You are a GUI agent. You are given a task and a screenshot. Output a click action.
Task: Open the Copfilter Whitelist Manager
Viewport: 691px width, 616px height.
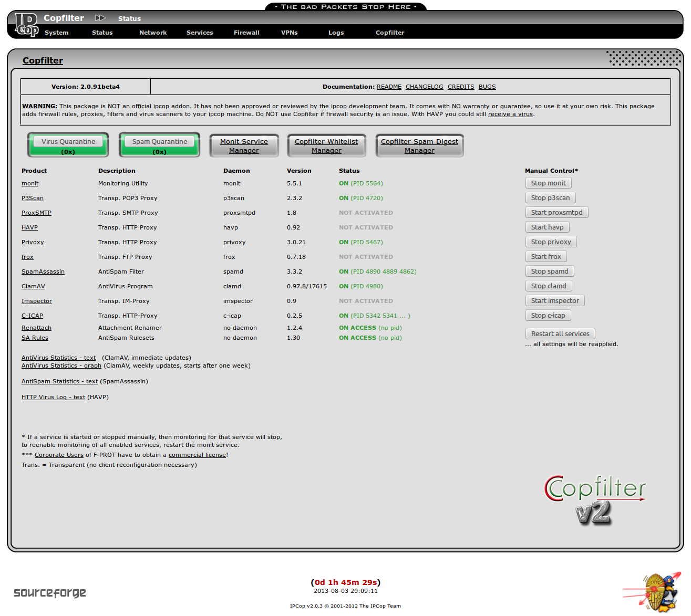tap(326, 145)
